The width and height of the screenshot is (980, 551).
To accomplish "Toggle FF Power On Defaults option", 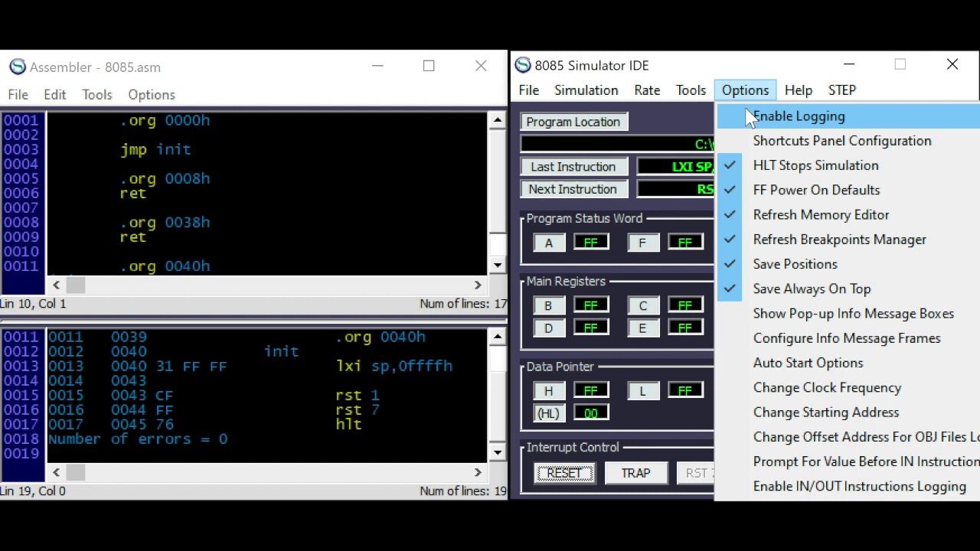I will pos(848,190).
